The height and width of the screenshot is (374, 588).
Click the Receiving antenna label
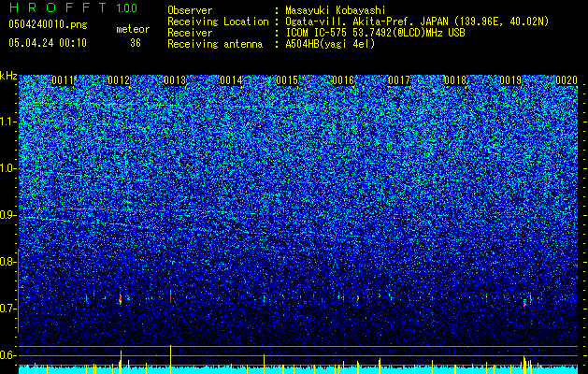215,44
